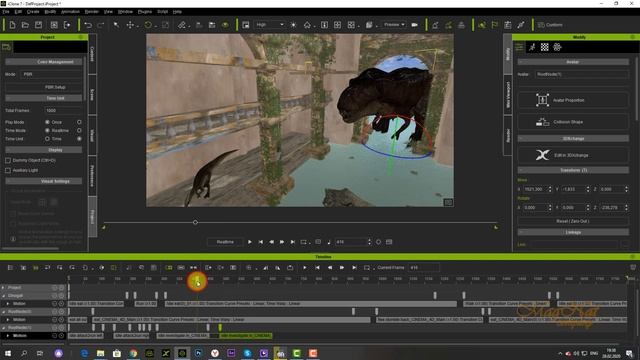640x360 pixels.
Task: Open the motion tab icon in the Modify panel
Action: [x=532, y=47]
